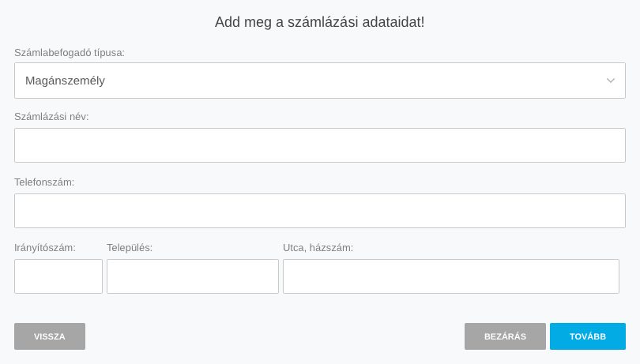640x364 pixels.
Task: Click the BEZÁRÁS button
Action: pos(505,336)
